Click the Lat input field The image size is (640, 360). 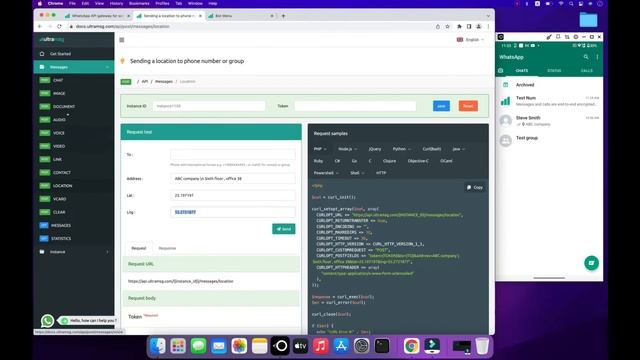(233, 196)
